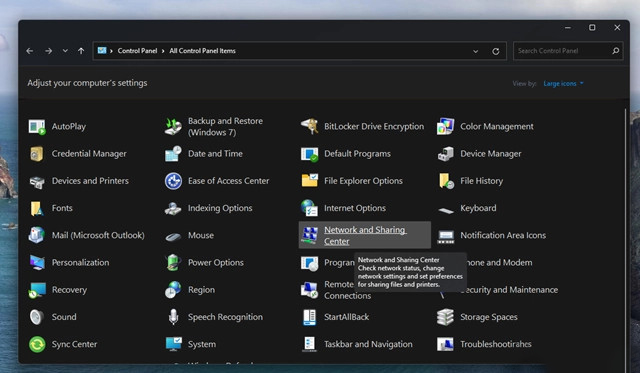The height and width of the screenshot is (373, 640).
Task: Open the Mouse icon
Action: [x=173, y=236]
